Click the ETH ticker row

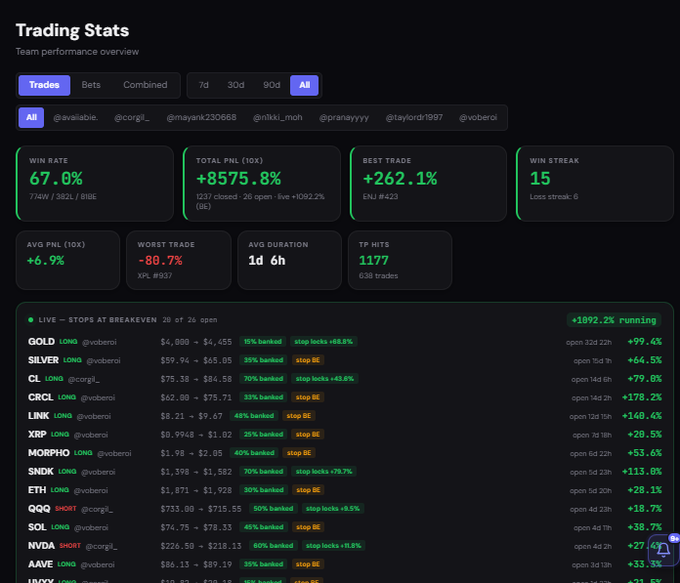(x=345, y=490)
